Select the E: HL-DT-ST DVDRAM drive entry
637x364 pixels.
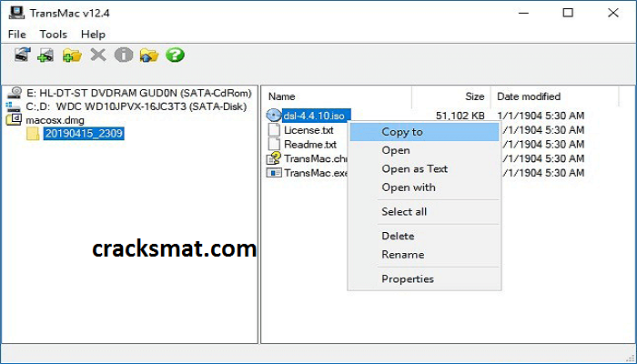[x=139, y=93]
